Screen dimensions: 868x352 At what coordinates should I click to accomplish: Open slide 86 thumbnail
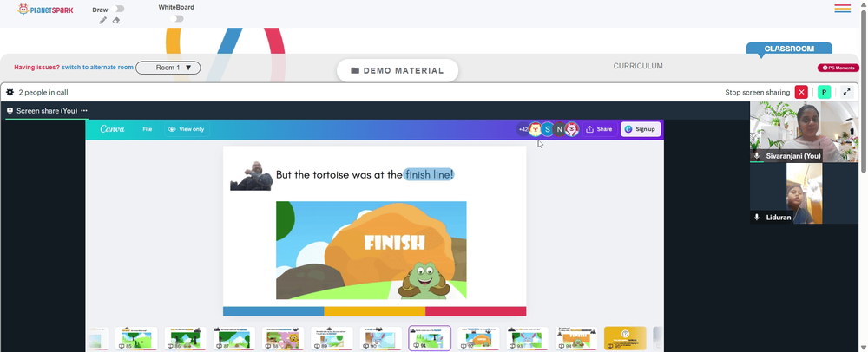pyautogui.click(x=185, y=338)
